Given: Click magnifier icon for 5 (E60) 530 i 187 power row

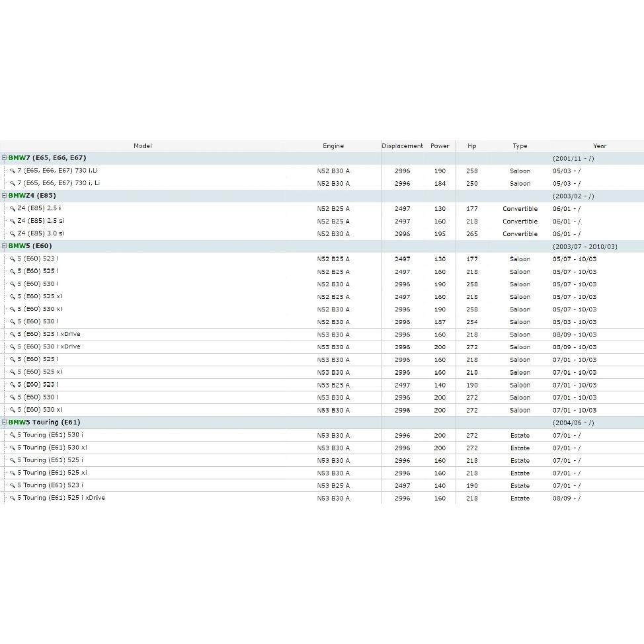Looking at the screenshot, I should [13, 322].
